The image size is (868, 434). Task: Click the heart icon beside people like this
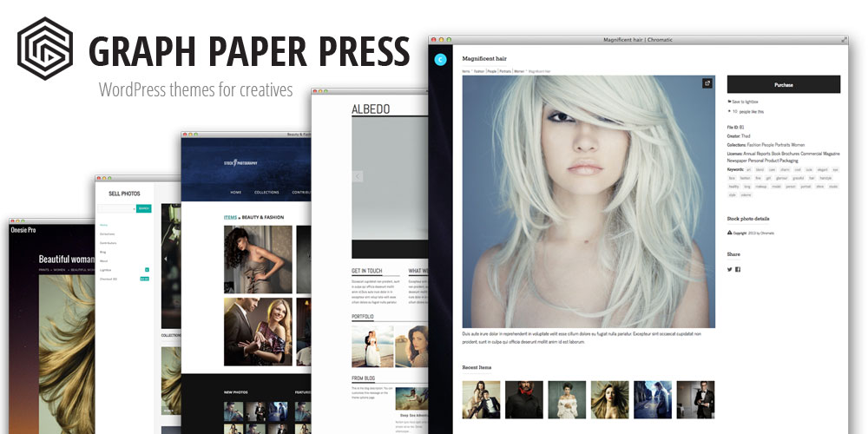click(729, 111)
